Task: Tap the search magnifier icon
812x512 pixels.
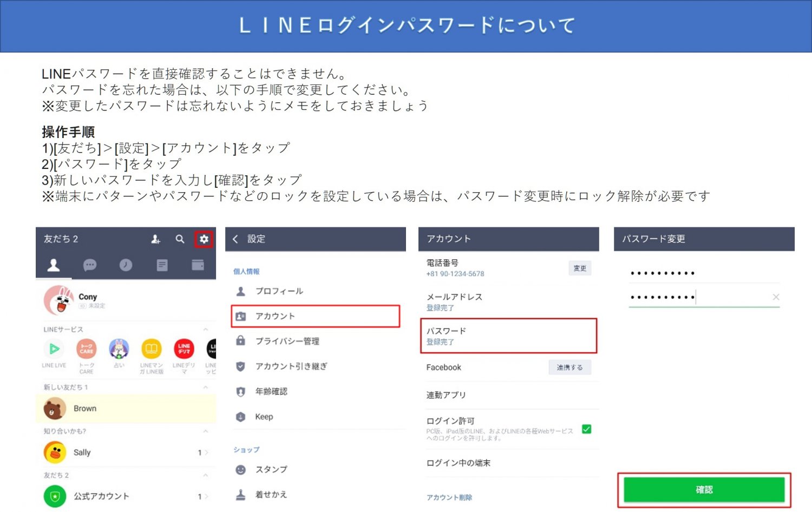Action: pyautogui.click(x=180, y=239)
